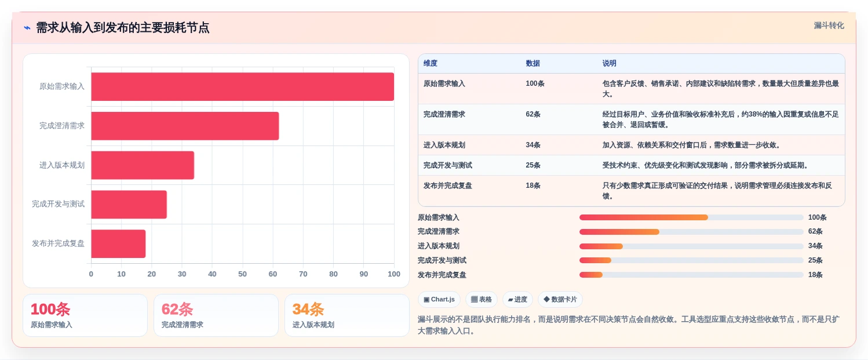The image size is (868, 360).
Task: Click the 完成开发与测试 bar in the chart
Action: pos(129,205)
